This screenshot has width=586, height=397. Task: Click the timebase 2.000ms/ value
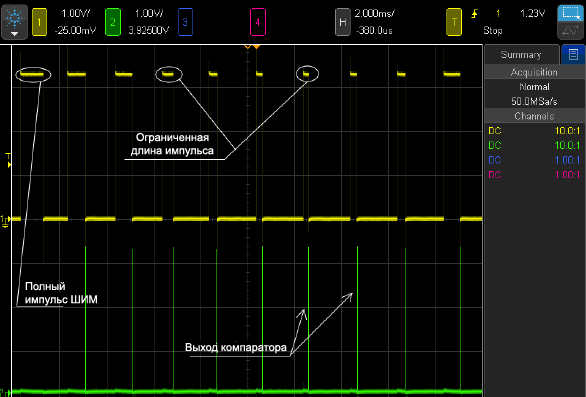click(374, 14)
